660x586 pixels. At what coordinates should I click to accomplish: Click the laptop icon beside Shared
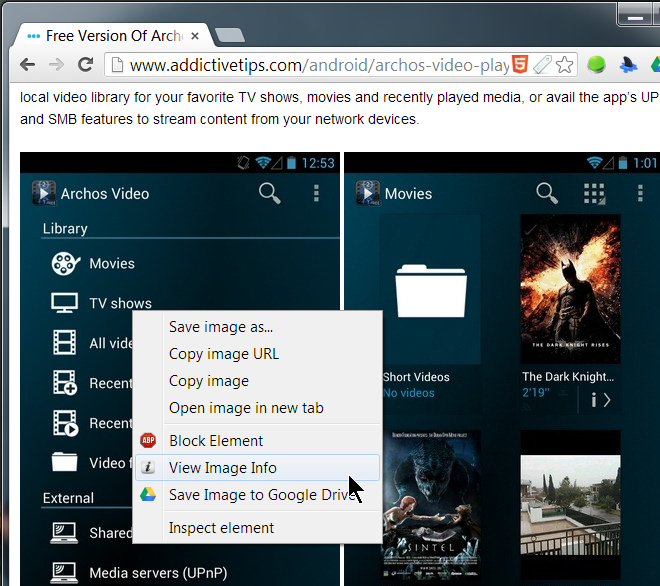[x=64, y=533]
